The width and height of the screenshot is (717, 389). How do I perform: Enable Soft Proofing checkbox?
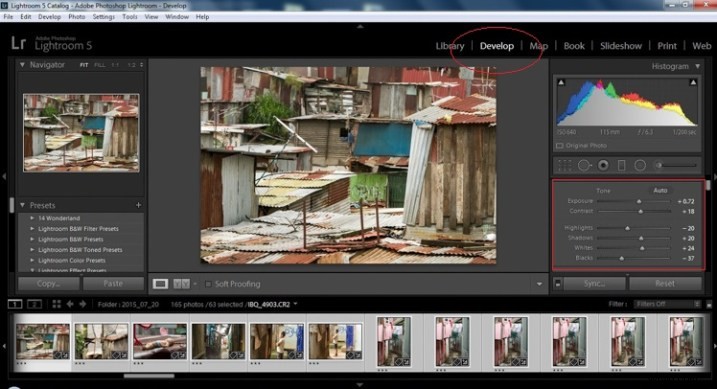pyautogui.click(x=208, y=284)
